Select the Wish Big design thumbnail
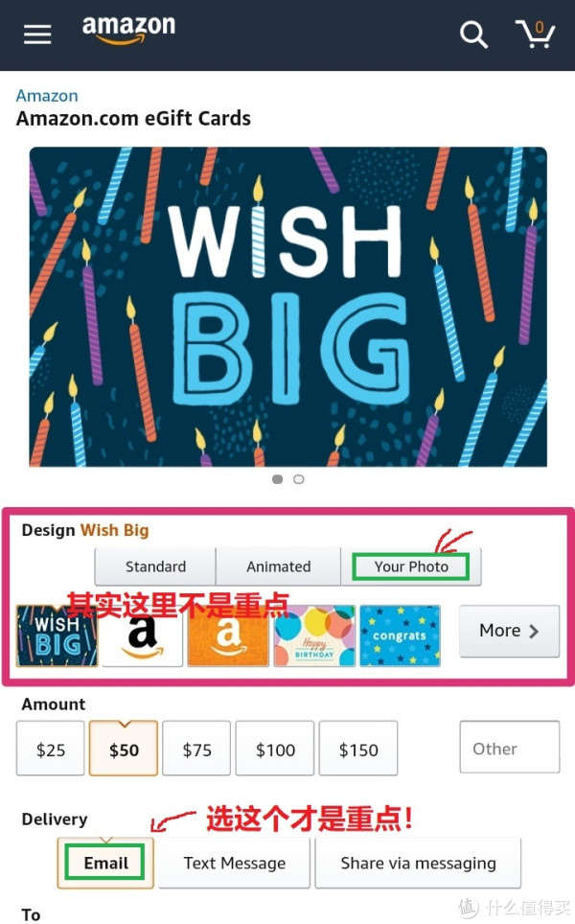Viewport: 575px width, 924px height. pos(57,635)
